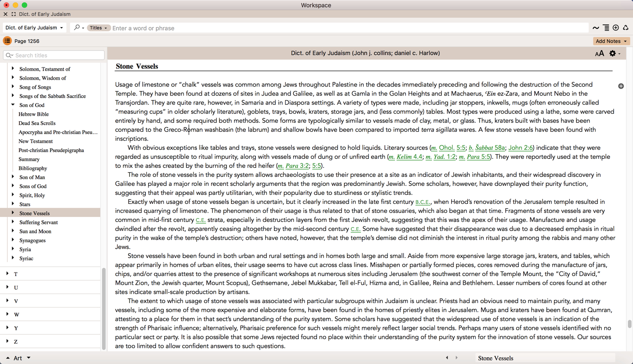Expand the Y letter section
This screenshot has height=364, width=633.
7,328
